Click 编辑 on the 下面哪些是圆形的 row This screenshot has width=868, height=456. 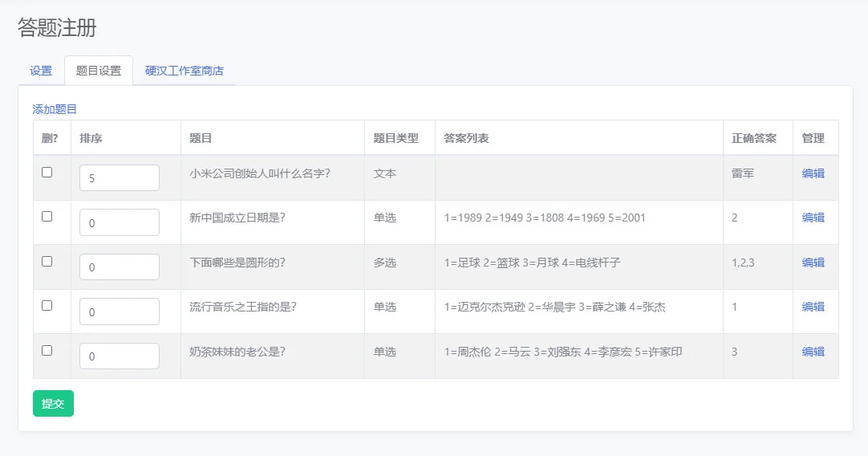813,263
